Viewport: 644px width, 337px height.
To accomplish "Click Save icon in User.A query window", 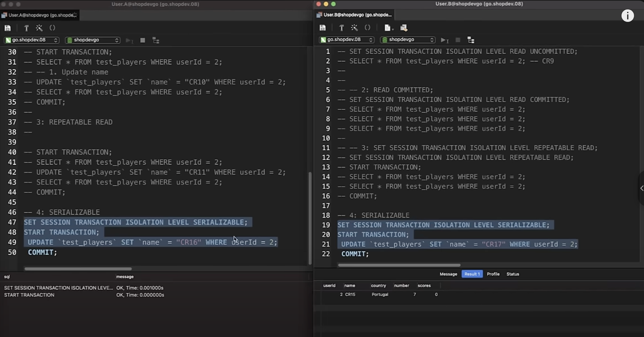I will tap(7, 28).
